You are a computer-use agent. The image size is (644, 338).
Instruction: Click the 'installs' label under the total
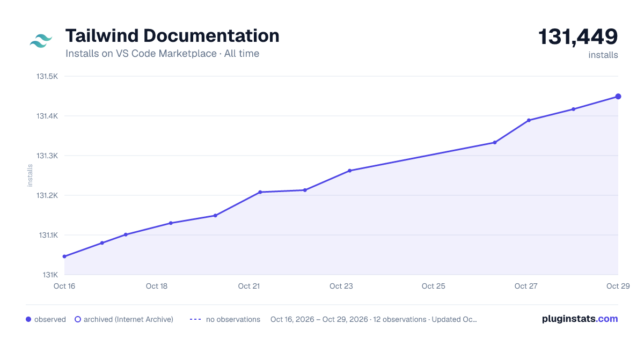603,55
